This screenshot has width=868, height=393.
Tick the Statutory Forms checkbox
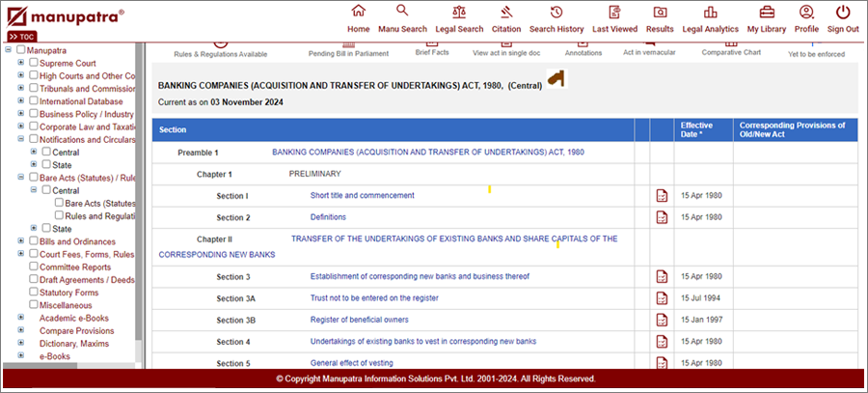pyautogui.click(x=34, y=293)
